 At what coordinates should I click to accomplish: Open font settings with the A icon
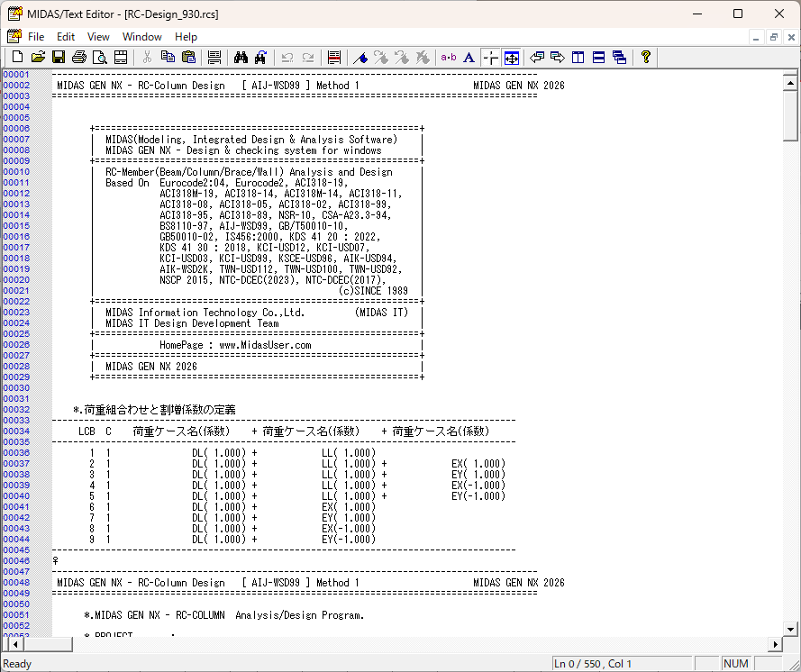click(469, 57)
